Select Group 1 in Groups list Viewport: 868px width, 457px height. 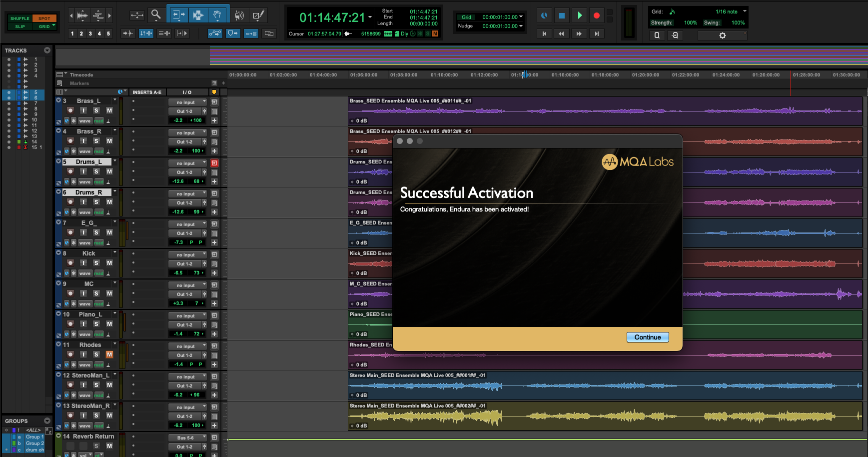pos(34,436)
